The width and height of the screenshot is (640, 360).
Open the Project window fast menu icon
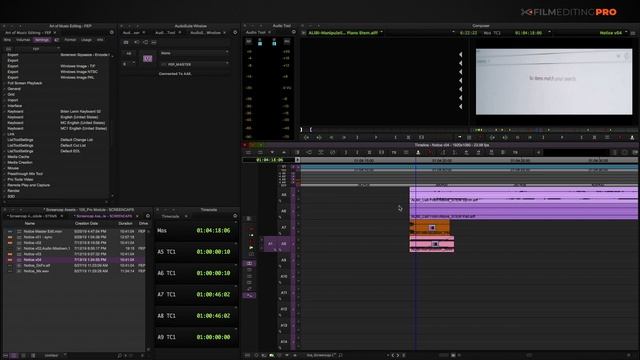pyautogui.click(x=111, y=33)
